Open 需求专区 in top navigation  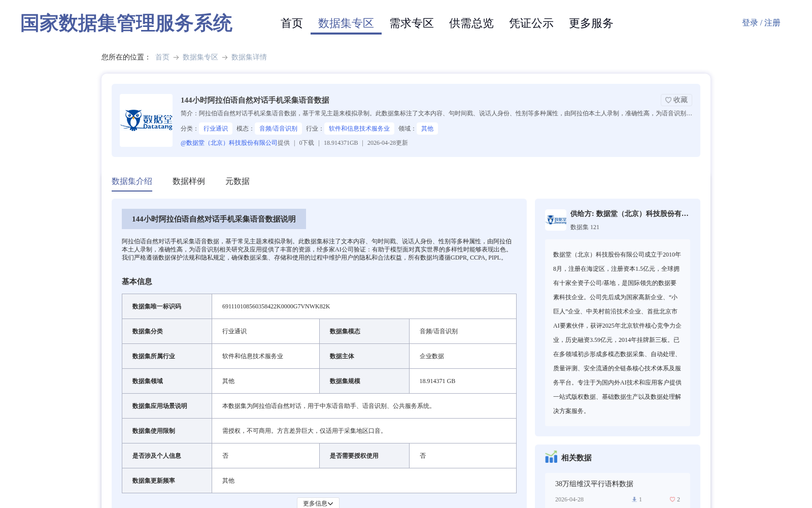pyautogui.click(x=412, y=23)
